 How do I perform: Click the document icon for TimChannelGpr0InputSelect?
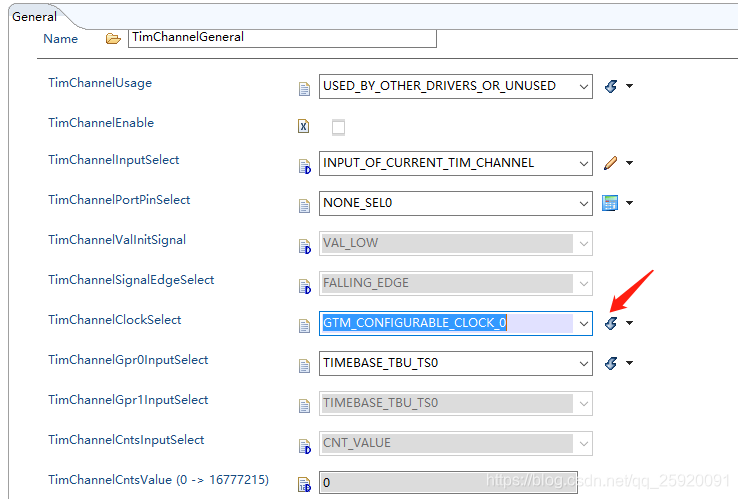305,366
